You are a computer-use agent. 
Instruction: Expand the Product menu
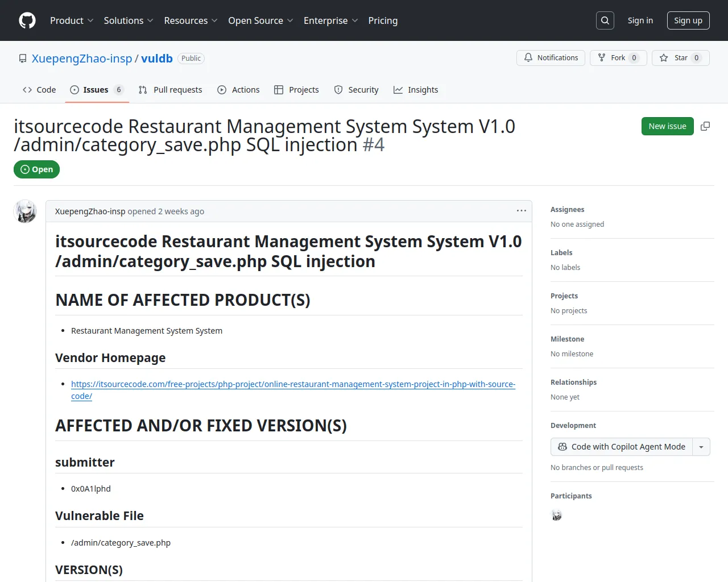pos(72,20)
